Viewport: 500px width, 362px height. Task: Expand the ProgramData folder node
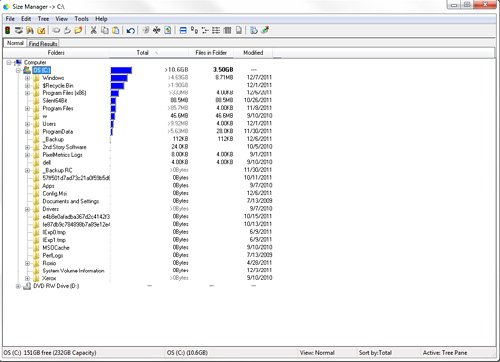[27, 132]
